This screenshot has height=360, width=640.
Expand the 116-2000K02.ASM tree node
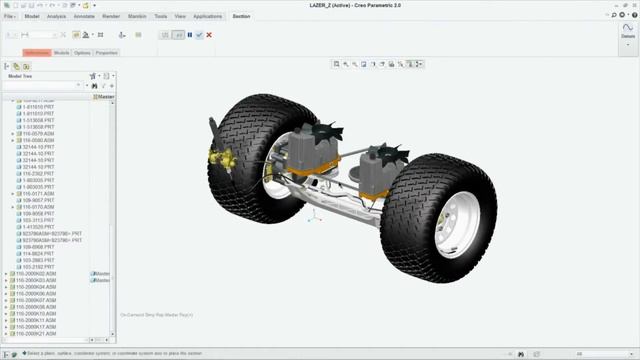coord(6,274)
